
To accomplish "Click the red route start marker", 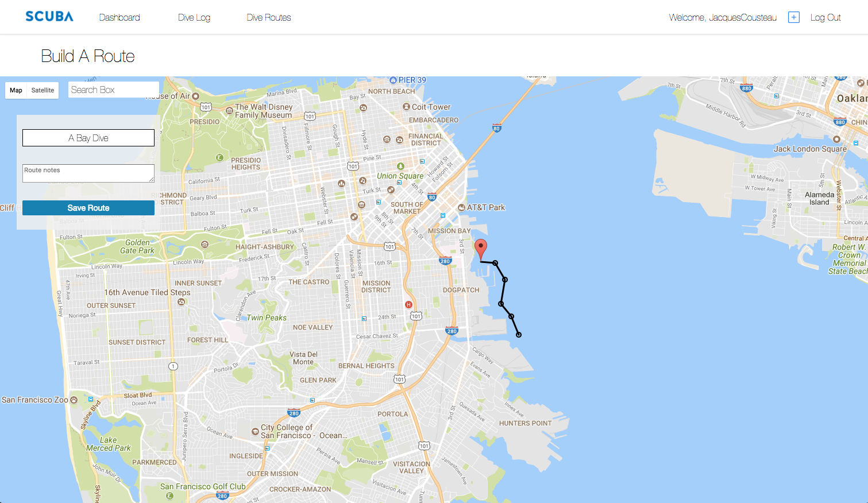I will coord(481,250).
